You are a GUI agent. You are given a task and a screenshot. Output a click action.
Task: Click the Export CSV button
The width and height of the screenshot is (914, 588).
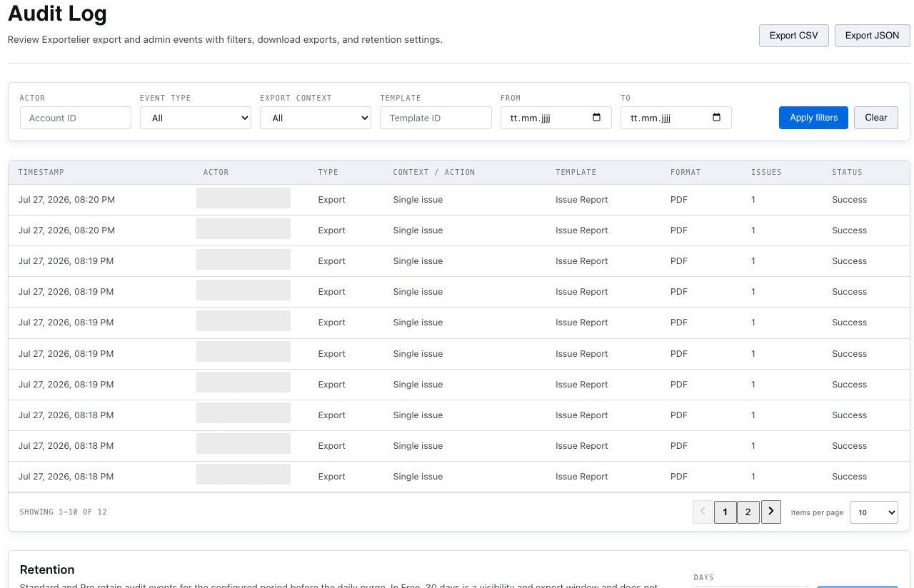click(x=793, y=36)
